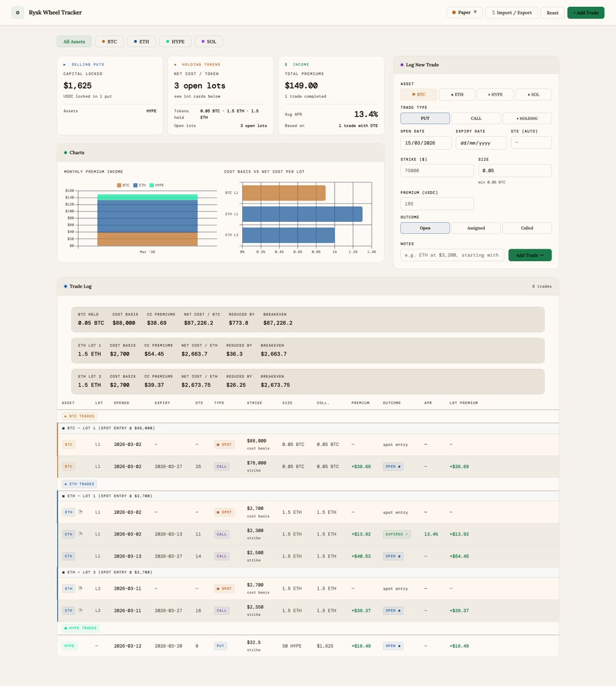Click the 13.4% Avg APR value
The height and width of the screenshot is (686, 616).
click(x=366, y=114)
